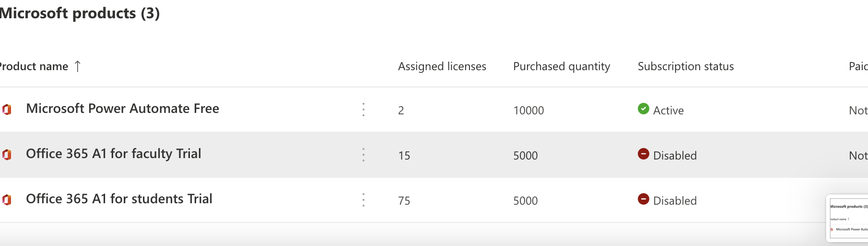Sort by Subscription status column header
The image size is (868, 246).
click(685, 66)
